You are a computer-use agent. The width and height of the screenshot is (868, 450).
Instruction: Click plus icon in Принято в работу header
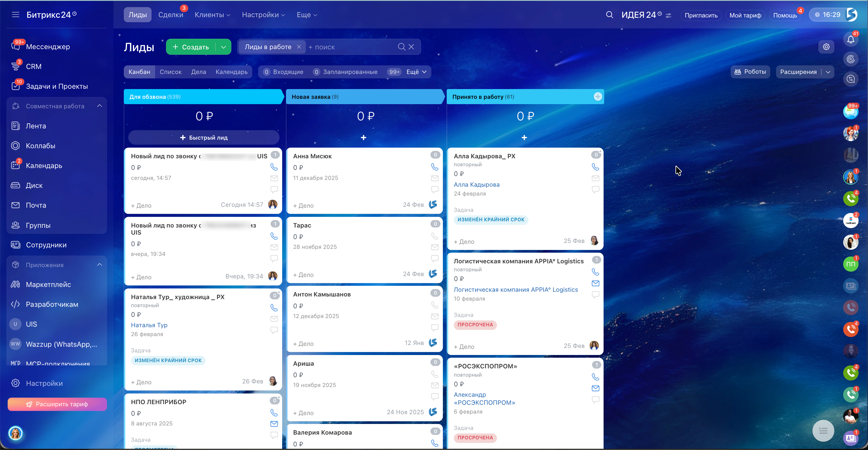click(x=597, y=97)
